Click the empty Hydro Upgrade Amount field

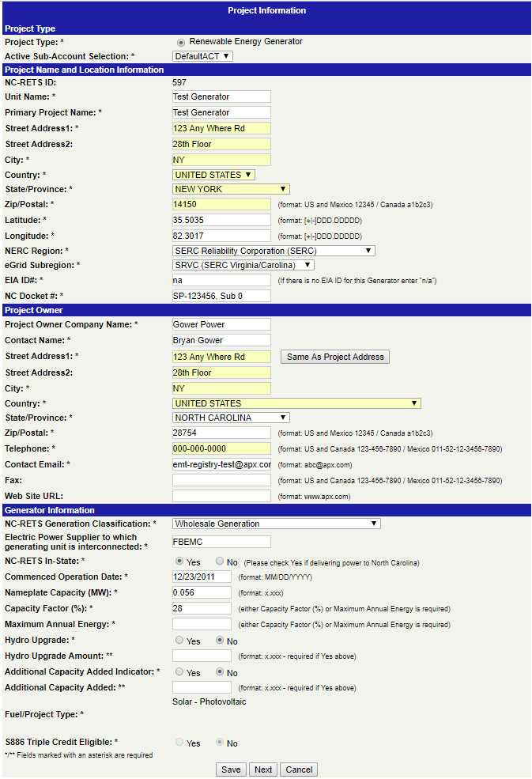pyautogui.click(x=202, y=656)
